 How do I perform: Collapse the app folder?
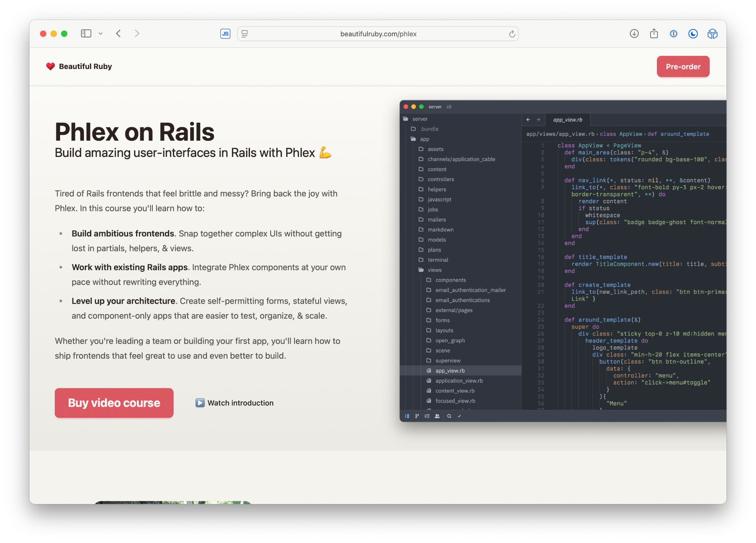[x=460, y=139]
